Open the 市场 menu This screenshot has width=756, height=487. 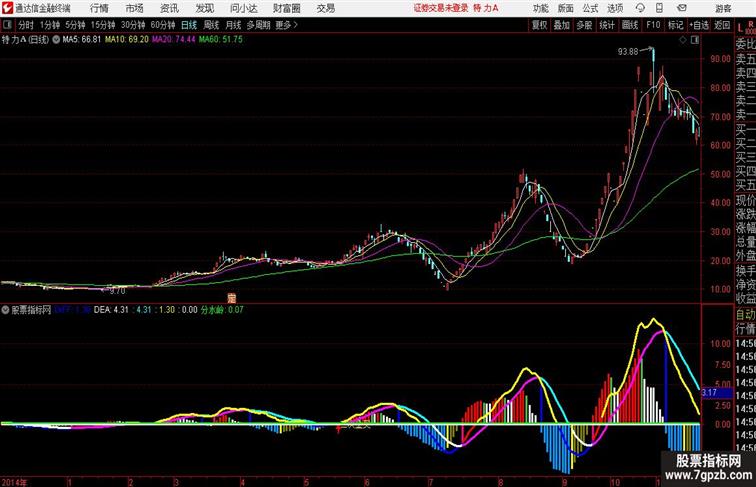point(134,8)
